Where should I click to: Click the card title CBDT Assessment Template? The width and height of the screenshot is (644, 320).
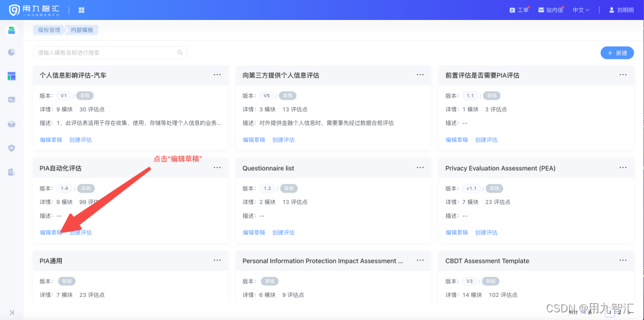pos(487,261)
